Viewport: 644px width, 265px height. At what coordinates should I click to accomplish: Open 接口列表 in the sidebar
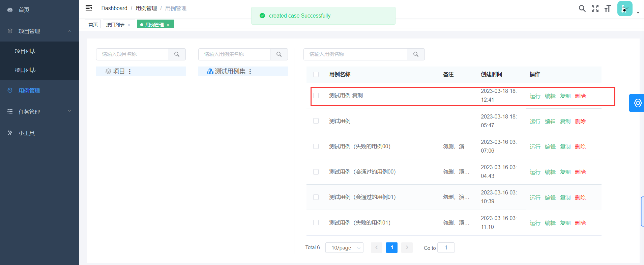click(26, 70)
